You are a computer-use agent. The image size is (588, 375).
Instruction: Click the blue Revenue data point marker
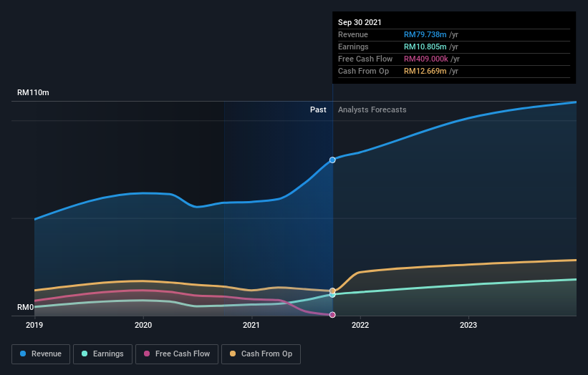(x=332, y=160)
